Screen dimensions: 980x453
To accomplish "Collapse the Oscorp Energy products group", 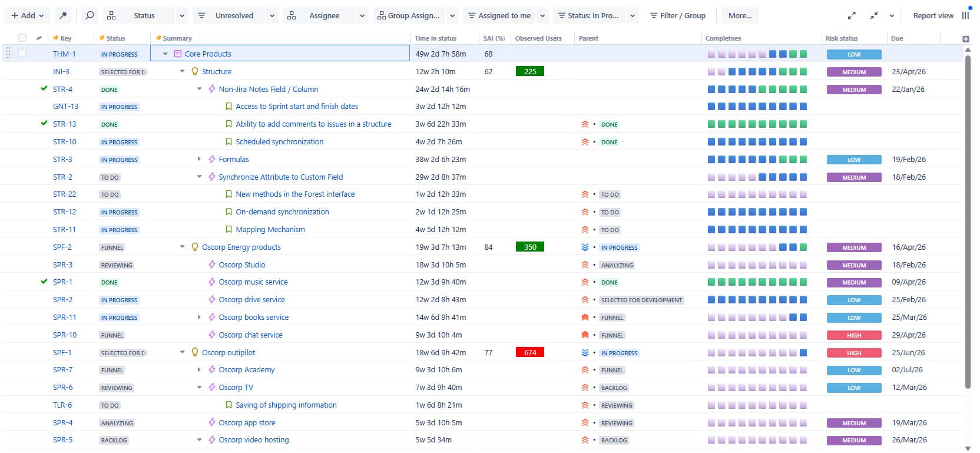I will pos(183,247).
